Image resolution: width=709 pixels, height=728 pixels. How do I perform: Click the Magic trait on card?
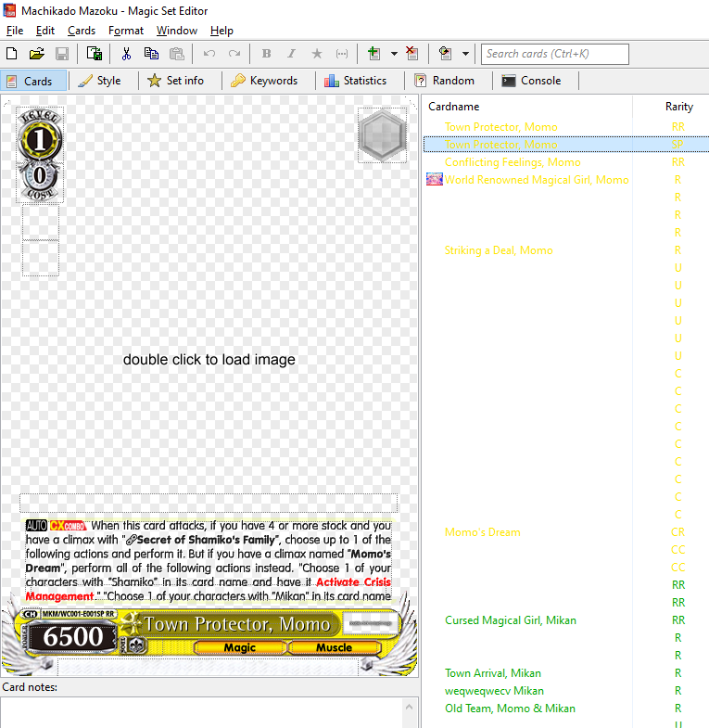239,647
